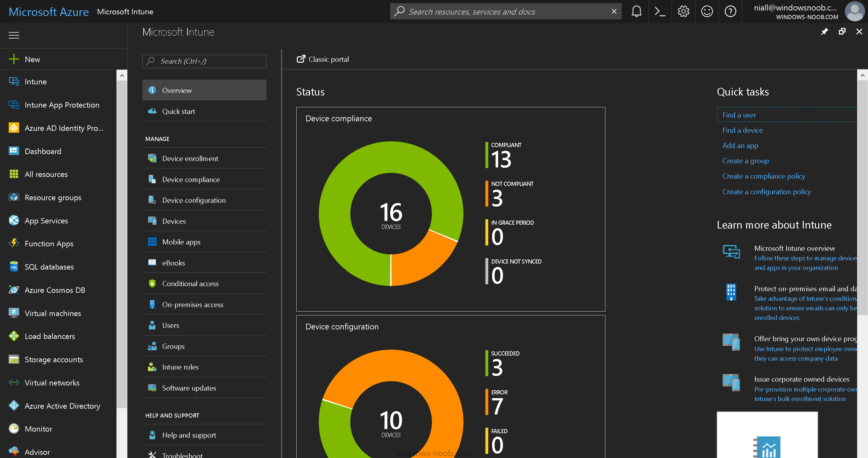Click the Mobile apps tile icon
This screenshot has height=458, width=868.
tap(152, 242)
